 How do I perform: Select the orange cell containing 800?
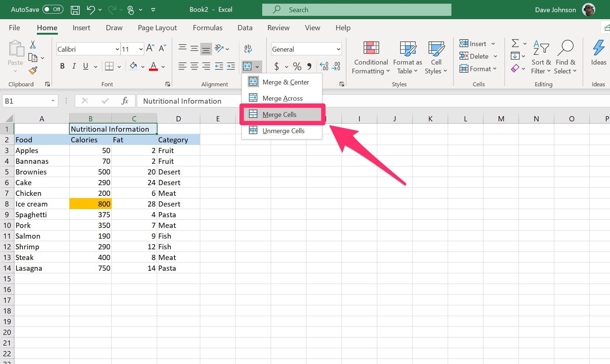click(90, 204)
